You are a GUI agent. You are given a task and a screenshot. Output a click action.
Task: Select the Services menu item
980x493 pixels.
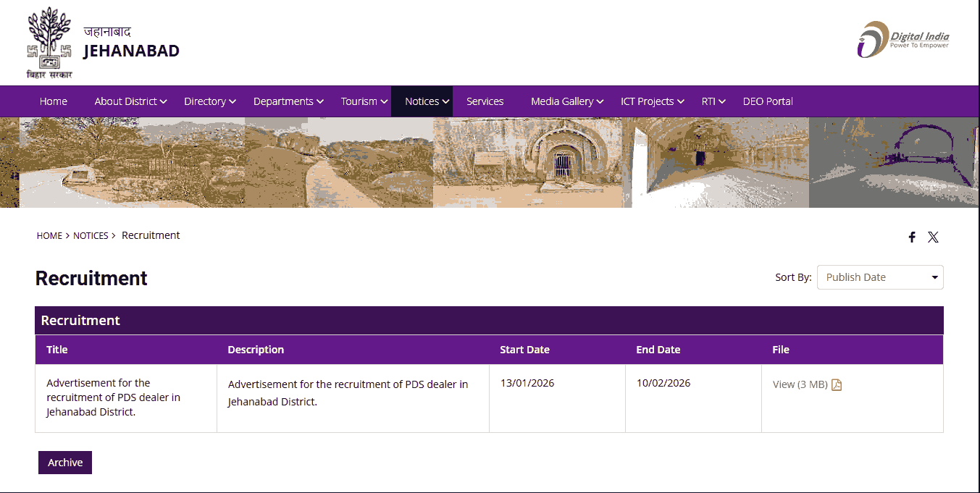485,101
